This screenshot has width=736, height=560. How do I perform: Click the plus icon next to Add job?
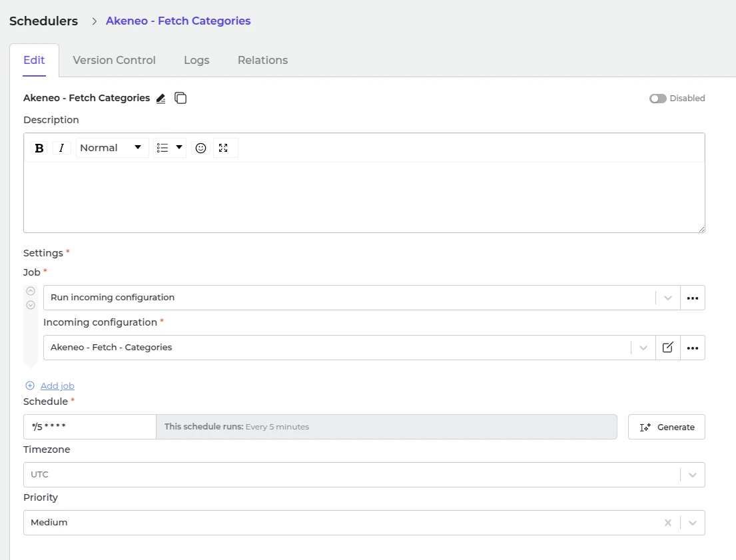[x=29, y=386]
